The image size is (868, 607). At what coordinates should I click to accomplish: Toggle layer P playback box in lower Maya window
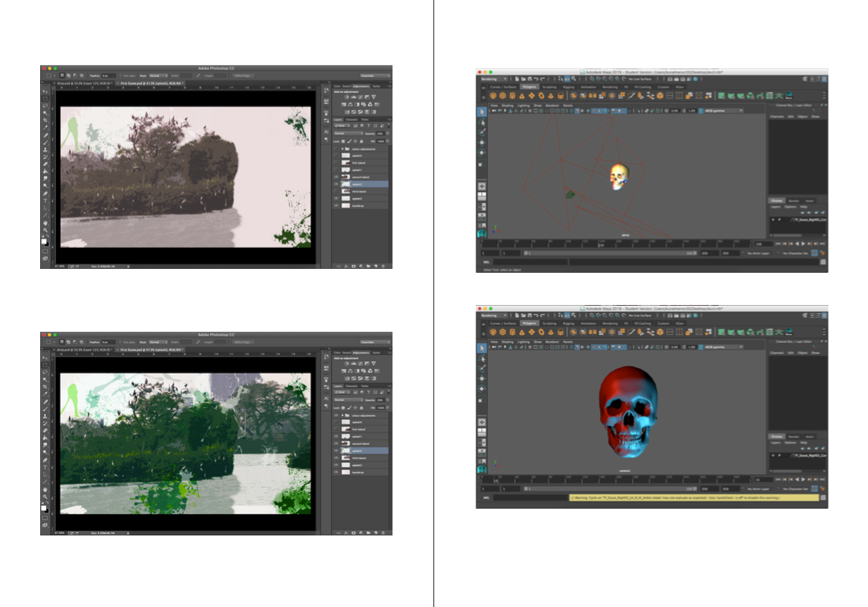(x=779, y=456)
